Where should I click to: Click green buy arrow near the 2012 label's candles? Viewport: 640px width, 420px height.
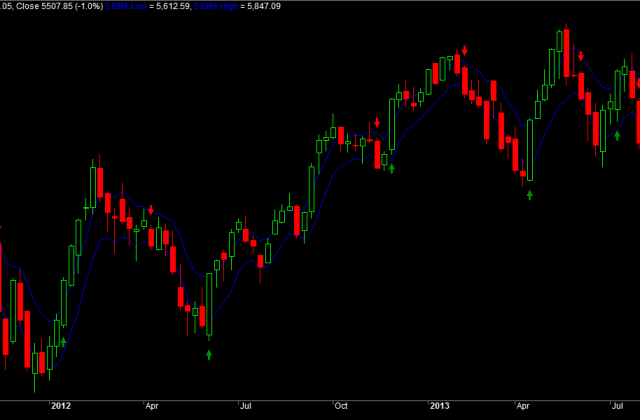click(63, 342)
